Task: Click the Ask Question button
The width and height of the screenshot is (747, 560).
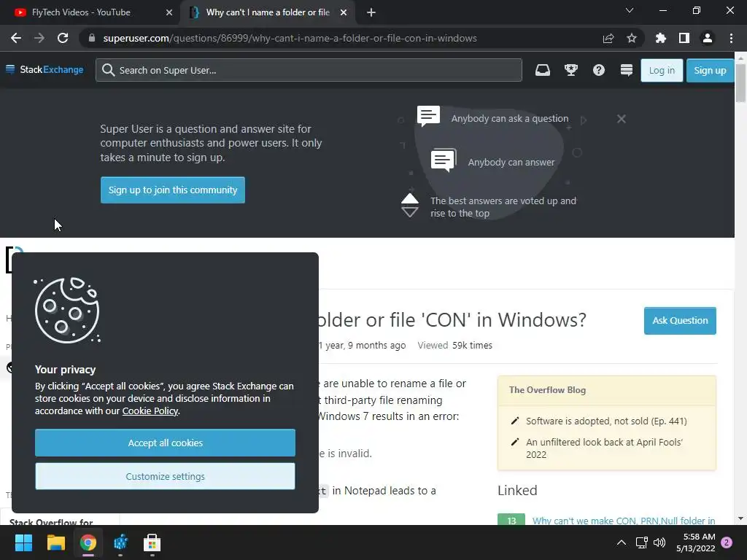Action: [x=680, y=321]
